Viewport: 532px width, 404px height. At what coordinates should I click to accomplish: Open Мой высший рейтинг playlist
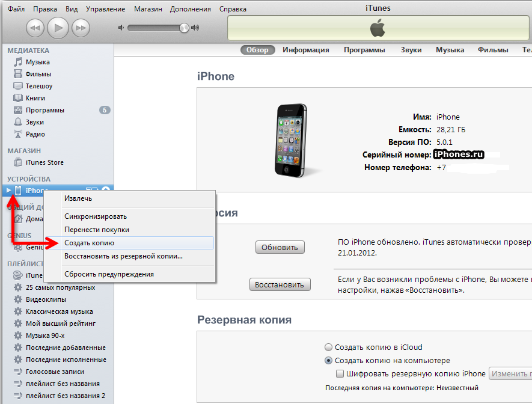point(61,323)
